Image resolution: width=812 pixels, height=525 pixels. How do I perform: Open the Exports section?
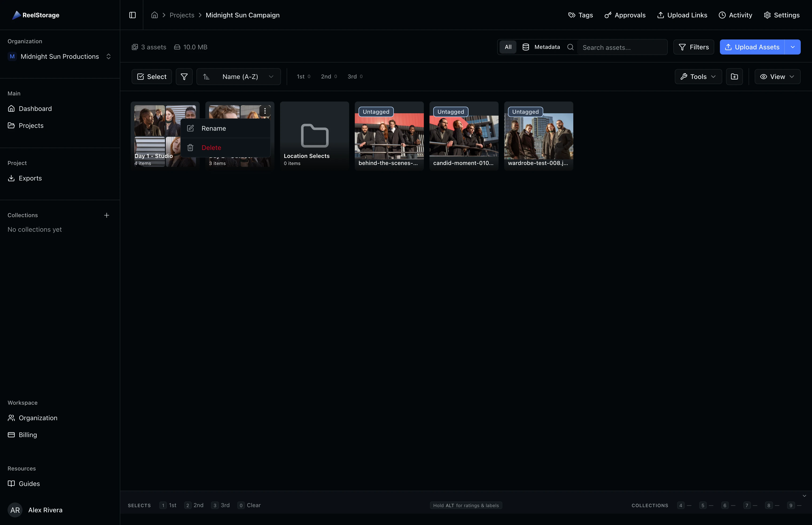point(30,178)
